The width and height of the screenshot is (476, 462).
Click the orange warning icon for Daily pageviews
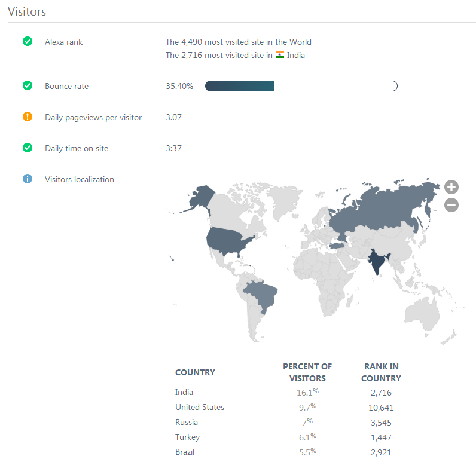point(28,117)
